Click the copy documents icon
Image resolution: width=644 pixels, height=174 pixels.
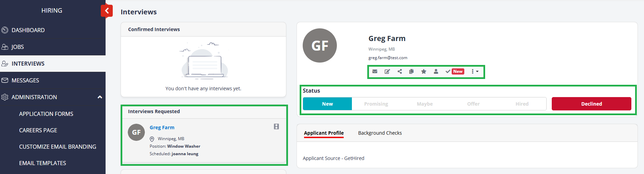pyautogui.click(x=411, y=71)
